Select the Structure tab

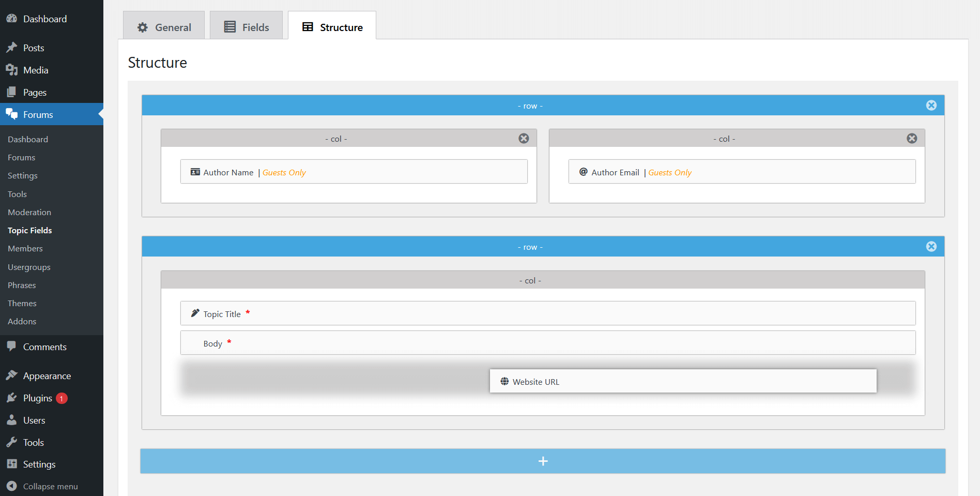point(332,27)
